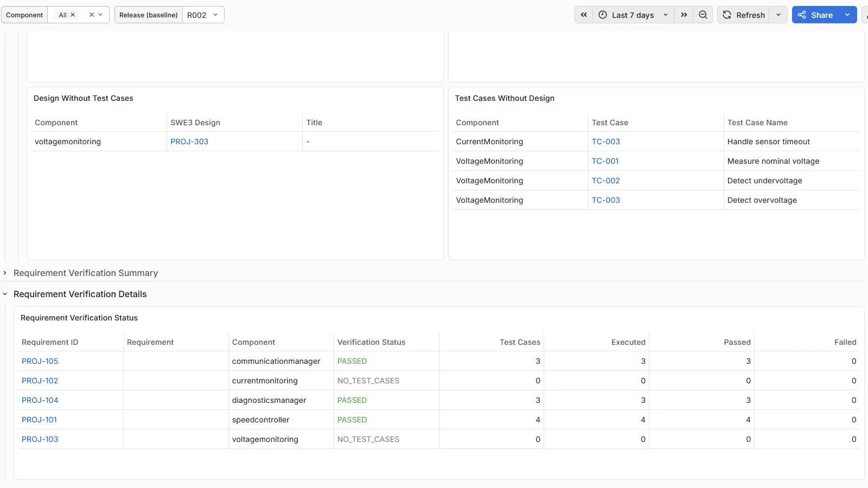Expand the Requirement Verification Summary row
The height and width of the screenshot is (488, 868).
86,273
